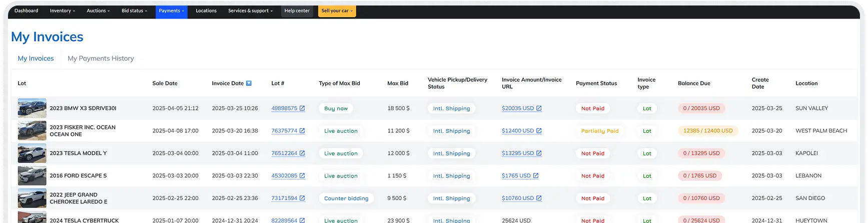This screenshot has height=223, width=868.
Task: Open external link icon beside $12400 USD invoice
Action: tap(539, 131)
